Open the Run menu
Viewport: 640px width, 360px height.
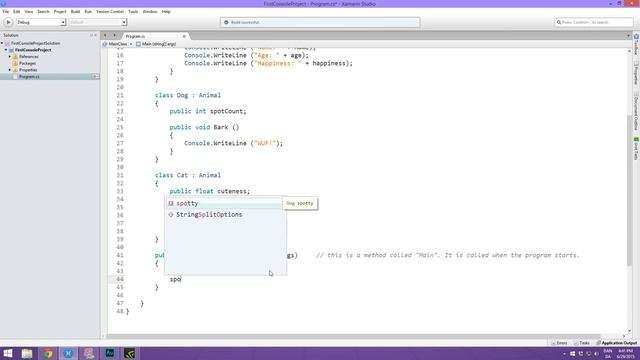[x=88, y=11]
